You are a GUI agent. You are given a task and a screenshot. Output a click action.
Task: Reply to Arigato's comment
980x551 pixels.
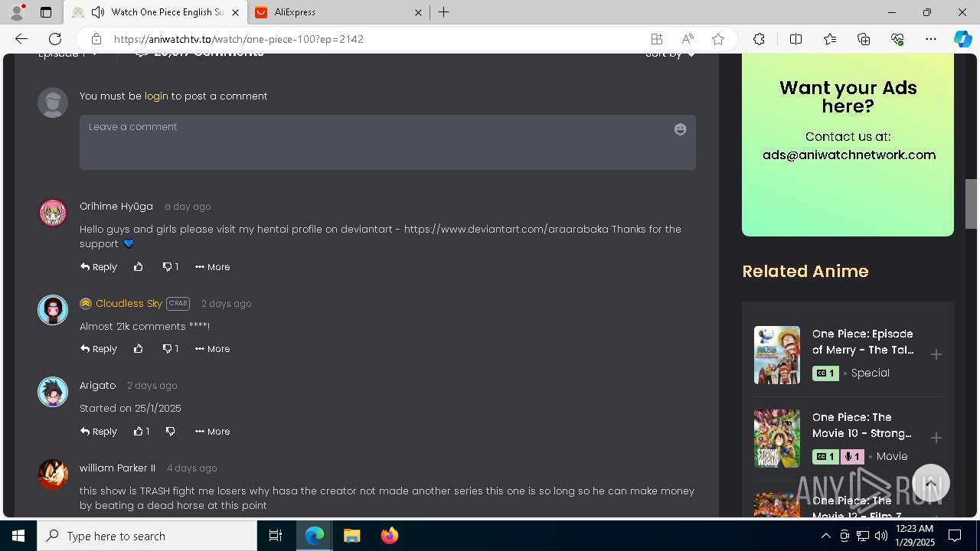pos(99,432)
